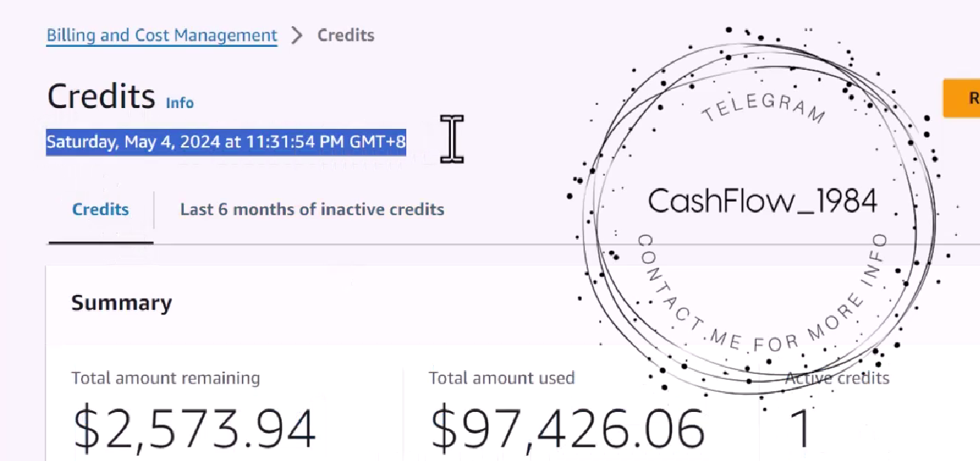The image size is (980, 461).
Task: Select the $2,573.94 remaining amount value
Action: 195,430
